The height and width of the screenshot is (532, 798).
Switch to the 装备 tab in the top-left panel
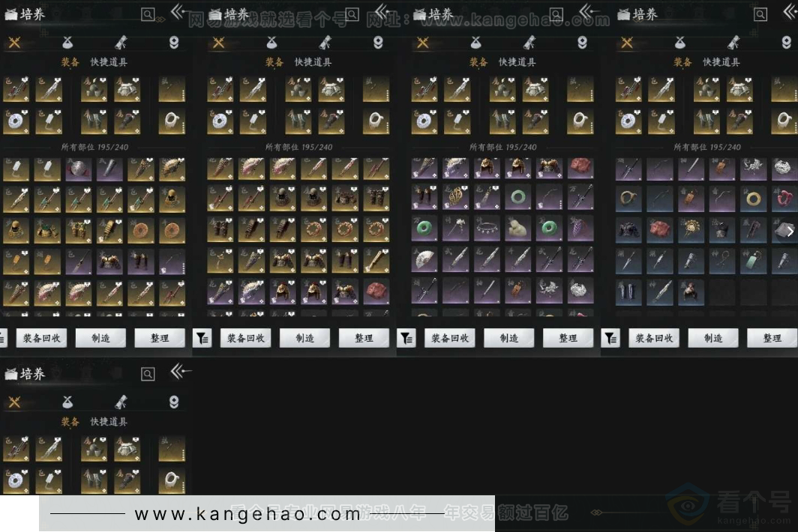70,62
